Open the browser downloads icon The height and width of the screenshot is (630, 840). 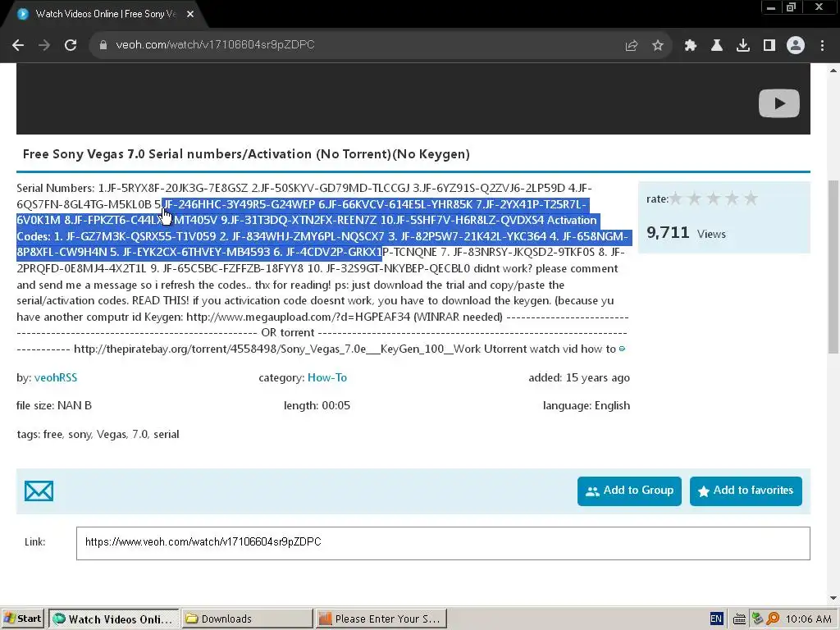click(743, 46)
